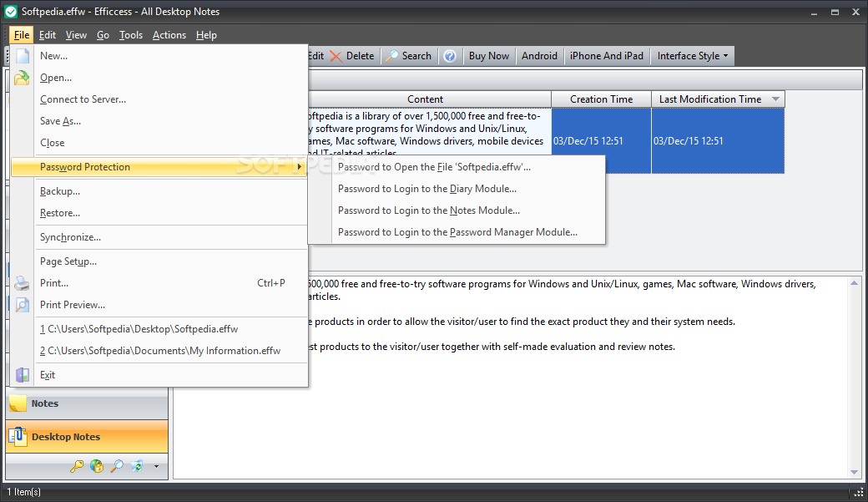
Task: Click the Efficcess green check app icon
Action: [11, 12]
